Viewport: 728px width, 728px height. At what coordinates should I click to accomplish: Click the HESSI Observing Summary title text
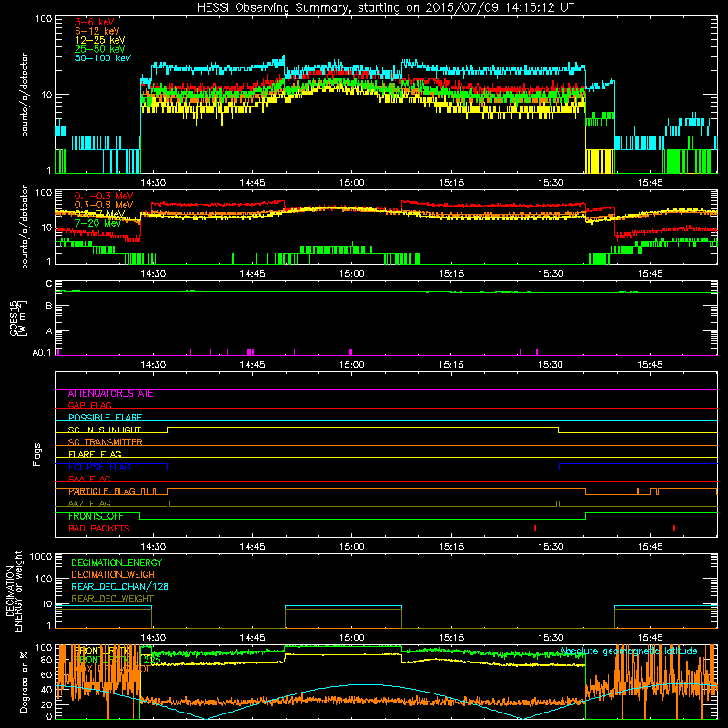pyautogui.click(x=385, y=8)
